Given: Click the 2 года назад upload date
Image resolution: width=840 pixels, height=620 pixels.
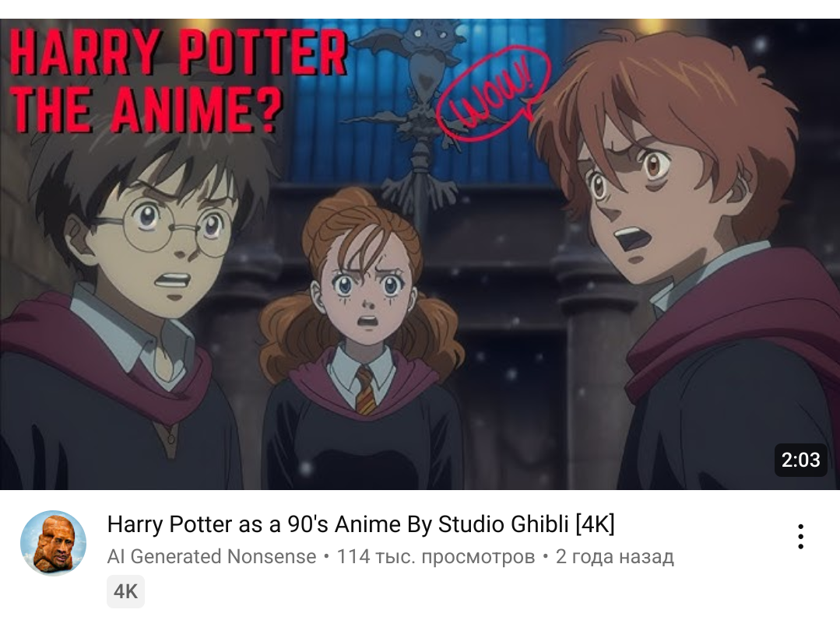Looking at the screenshot, I should pyautogui.click(x=614, y=556).
